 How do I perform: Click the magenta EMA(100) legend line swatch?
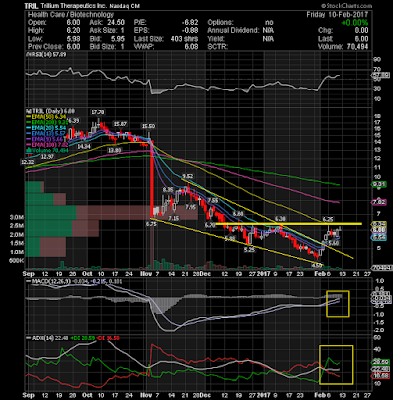click(29, 145)
